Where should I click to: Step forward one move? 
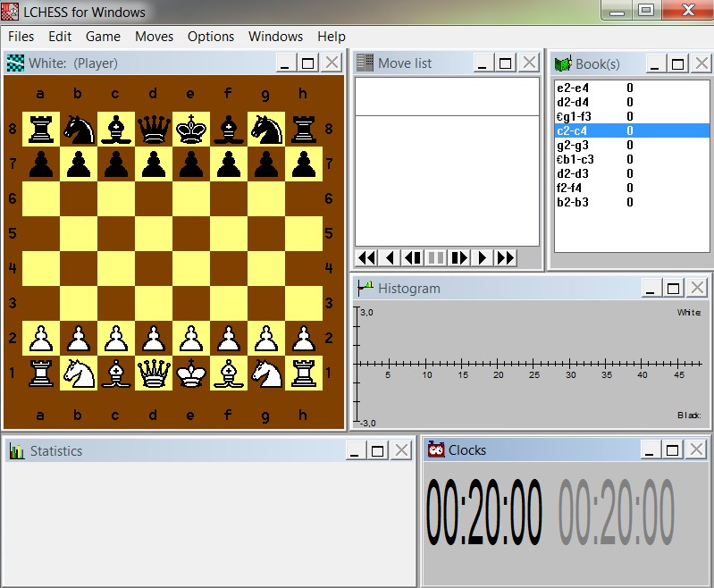(483, 257)
